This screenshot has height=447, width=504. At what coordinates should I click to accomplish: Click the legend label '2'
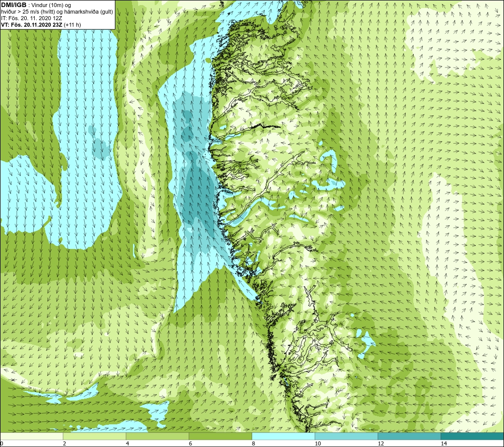point(65,444)
